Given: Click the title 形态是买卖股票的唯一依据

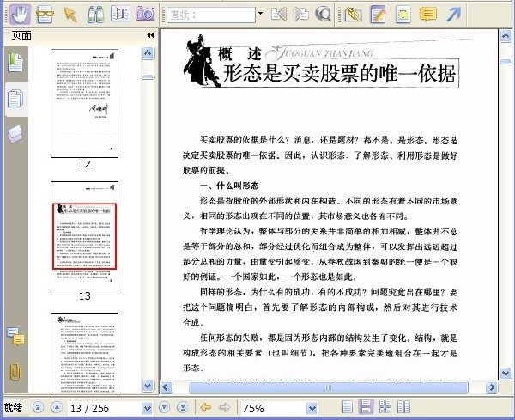Looking at the screenshot, I should 339,73.
